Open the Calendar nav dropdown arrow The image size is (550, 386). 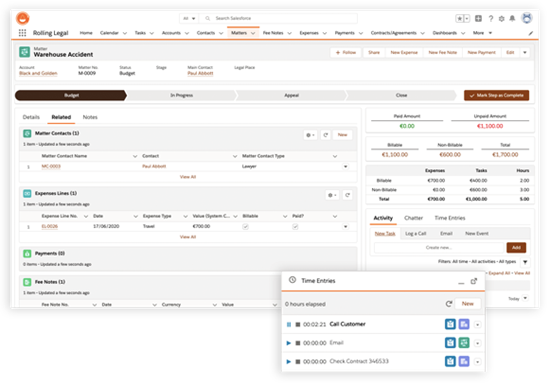coord(125,33)
